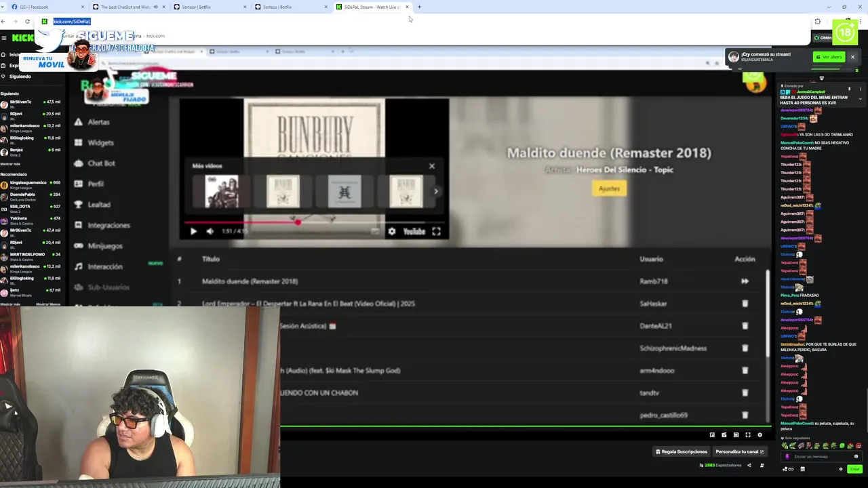Image resolution: width=868 pixels, height=488 pixels.
Task: Click the Ver ahora notification button
Action: pyautogui.click(x=829, y=57)
